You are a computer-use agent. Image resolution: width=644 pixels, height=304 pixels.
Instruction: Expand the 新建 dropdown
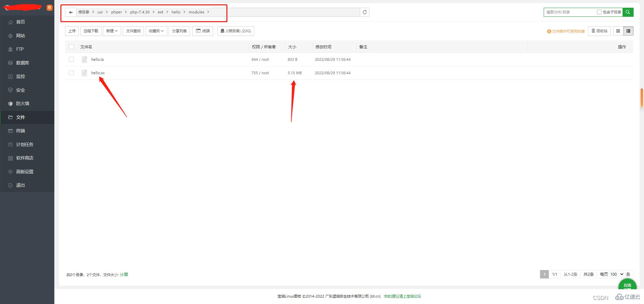[112, 31]
